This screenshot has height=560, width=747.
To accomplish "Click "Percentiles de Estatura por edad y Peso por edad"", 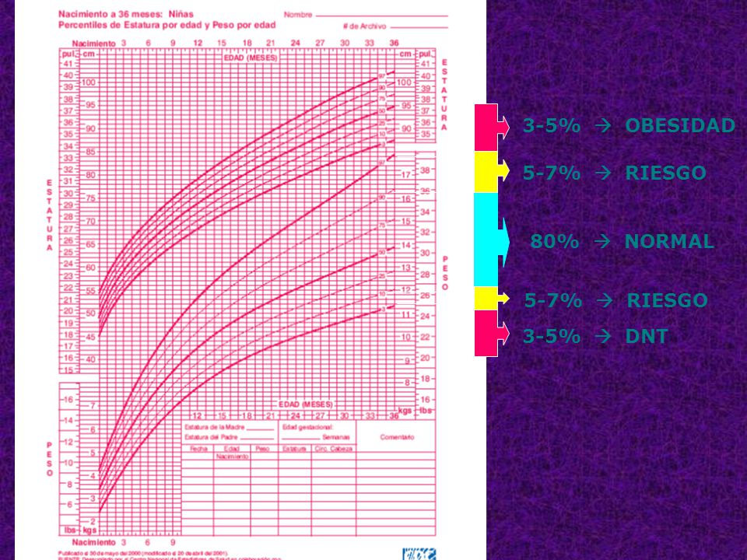I will click(x=167, y=25).
